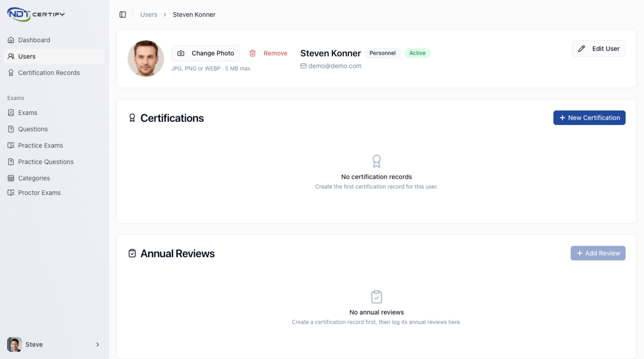Click the Certification Records award icon
The image size is (644, 359).
coord(11,73)
